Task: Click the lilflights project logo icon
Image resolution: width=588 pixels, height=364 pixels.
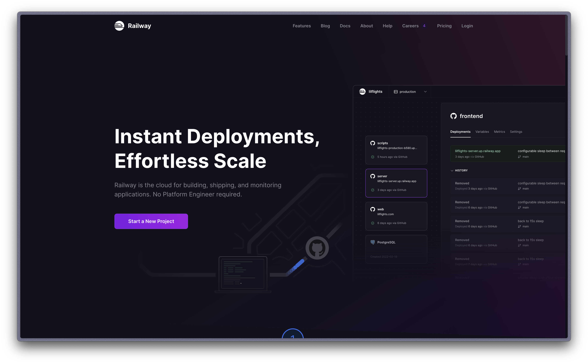Action: (362, 92)
